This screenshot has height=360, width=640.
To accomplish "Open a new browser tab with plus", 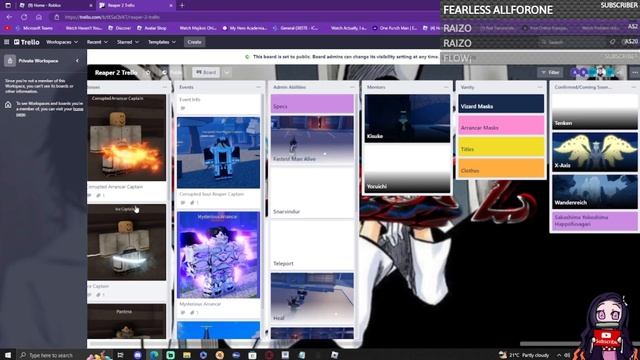I will point(182,5).
